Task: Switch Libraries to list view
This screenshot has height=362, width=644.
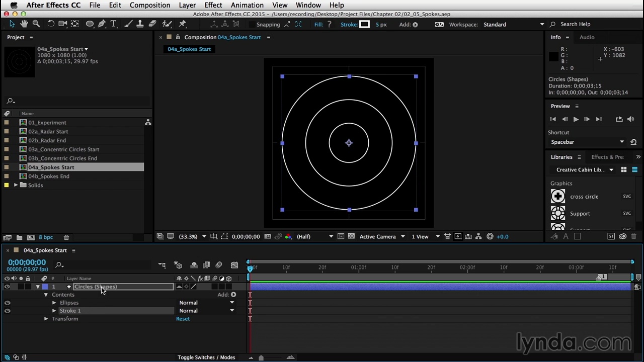Action: (x=634, y=170)
